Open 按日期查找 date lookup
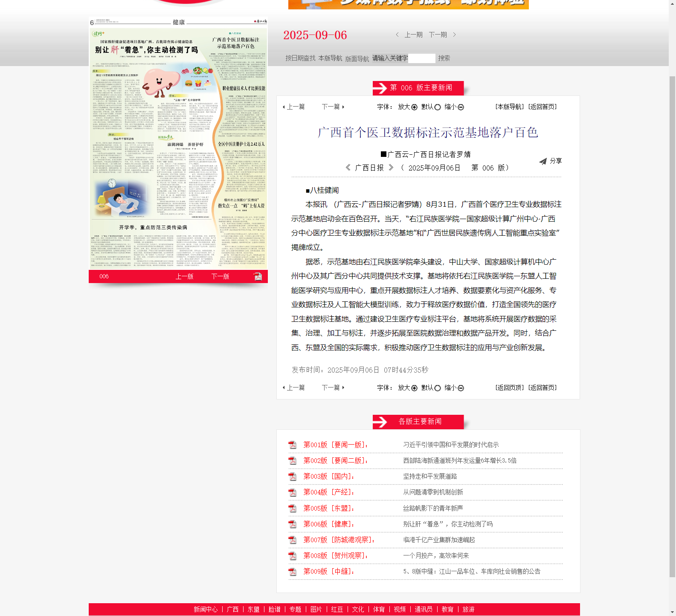Viewport: 676px width, 616px height. pyautogui.click(x=300, y=58)
